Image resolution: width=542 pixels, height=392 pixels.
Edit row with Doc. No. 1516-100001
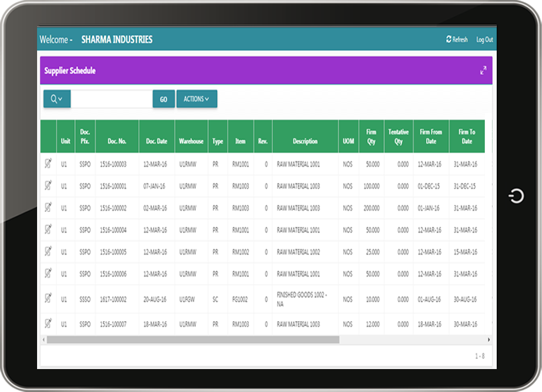tap(48, 185)
